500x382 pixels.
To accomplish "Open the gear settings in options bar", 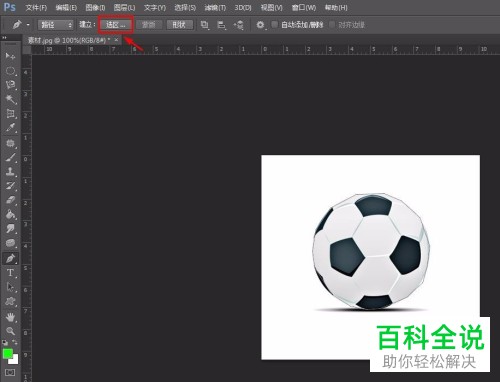I will click(260, 25).
